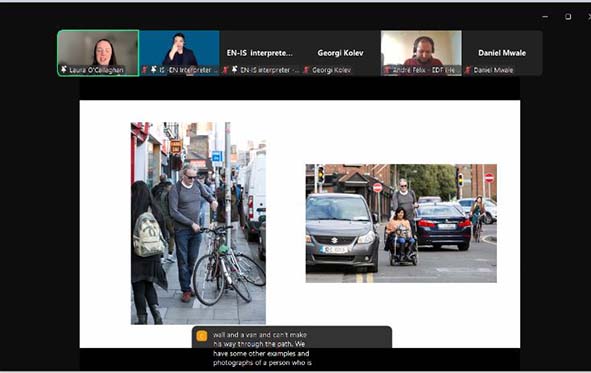This screenshot has height=373, width=591.
Task: Select the Daniel Mwale participant tile
Action: pos(502,53)
